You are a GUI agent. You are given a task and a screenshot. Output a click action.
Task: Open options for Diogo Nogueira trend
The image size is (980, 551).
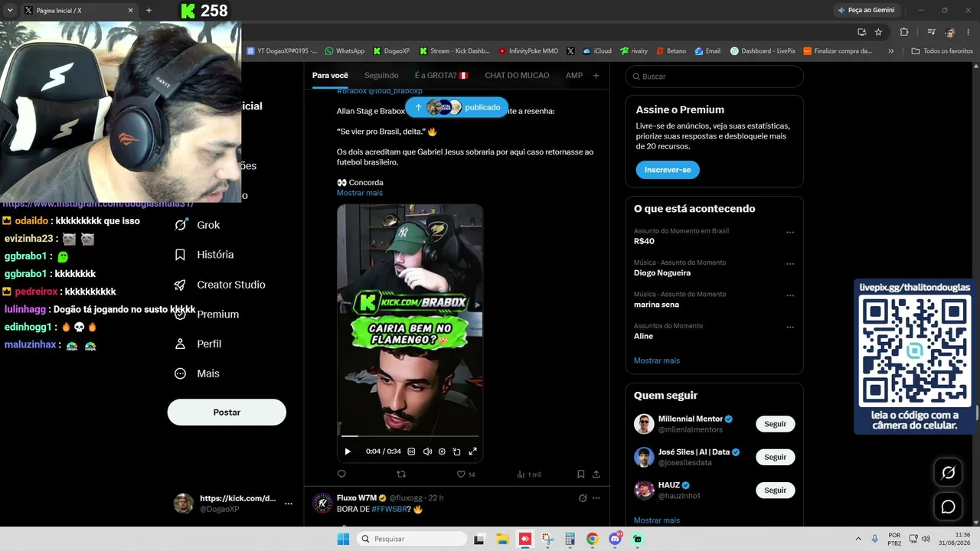(790, 264)
